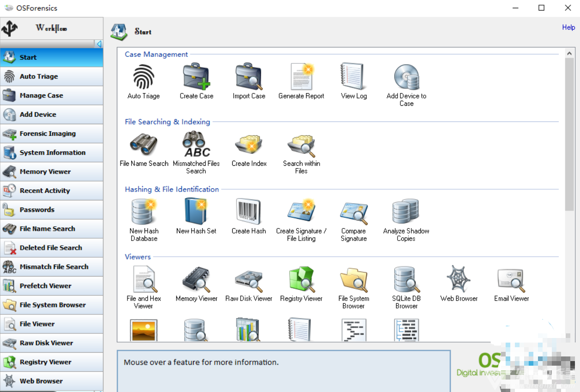Go to Manage Case in the sidebar
The image size is (580, 392).
tap(52, 95)
